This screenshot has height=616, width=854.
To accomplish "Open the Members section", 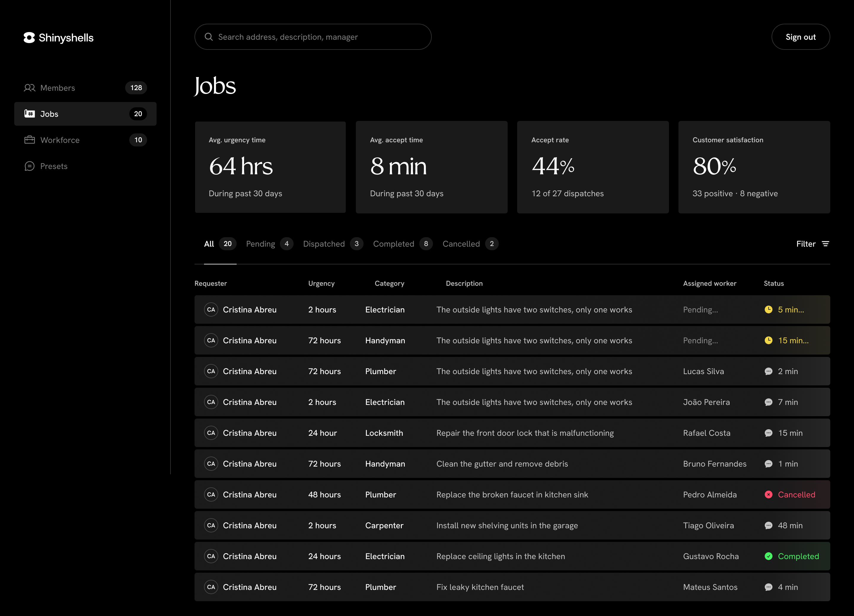I will (85, 88).
